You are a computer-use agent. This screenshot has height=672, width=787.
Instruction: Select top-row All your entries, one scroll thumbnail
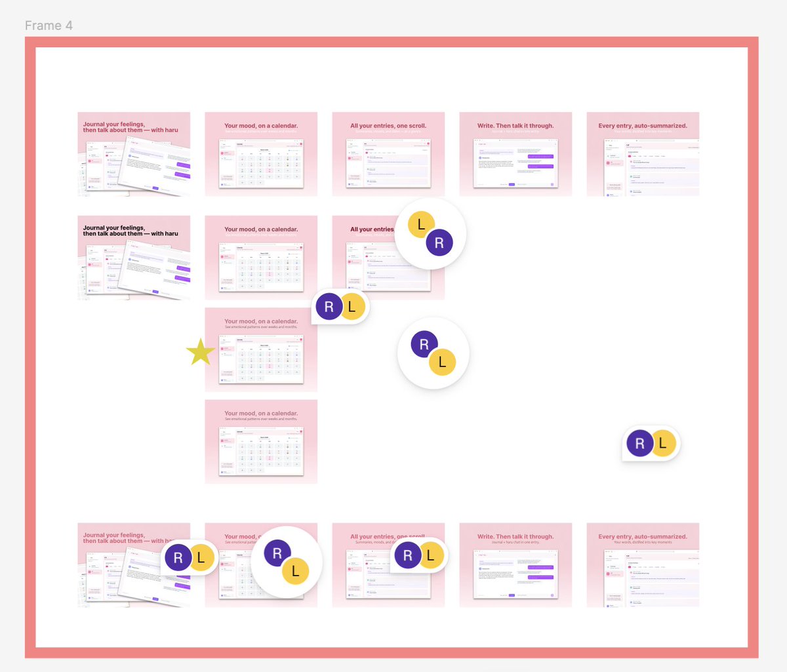[x=388, y=154]
